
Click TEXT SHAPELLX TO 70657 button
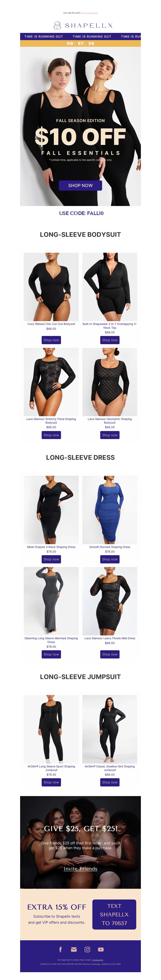point(114,914)
